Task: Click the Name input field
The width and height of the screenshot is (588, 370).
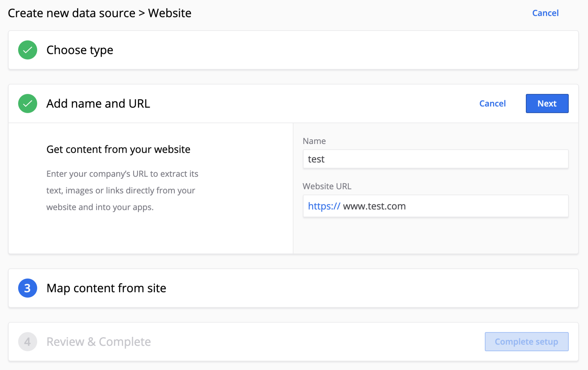Action: pos(435,159)
